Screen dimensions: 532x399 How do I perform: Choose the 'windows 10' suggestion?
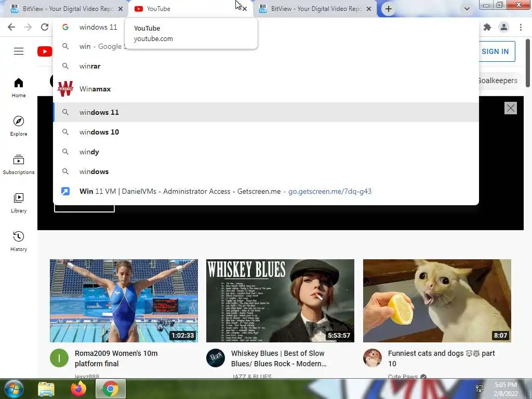point(266,132)
